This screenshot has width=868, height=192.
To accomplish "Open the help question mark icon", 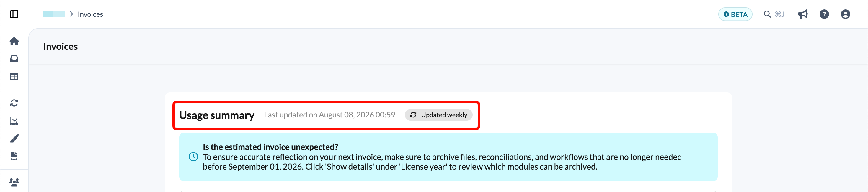I will (x=824, y=14).
